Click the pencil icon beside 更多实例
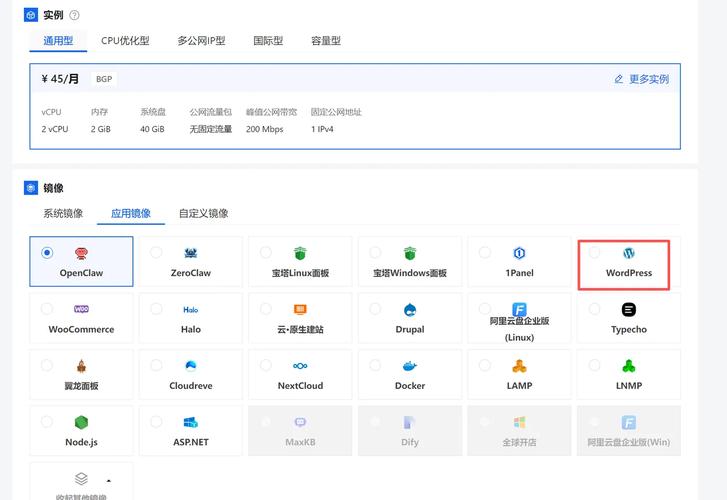 click(619, 79)
